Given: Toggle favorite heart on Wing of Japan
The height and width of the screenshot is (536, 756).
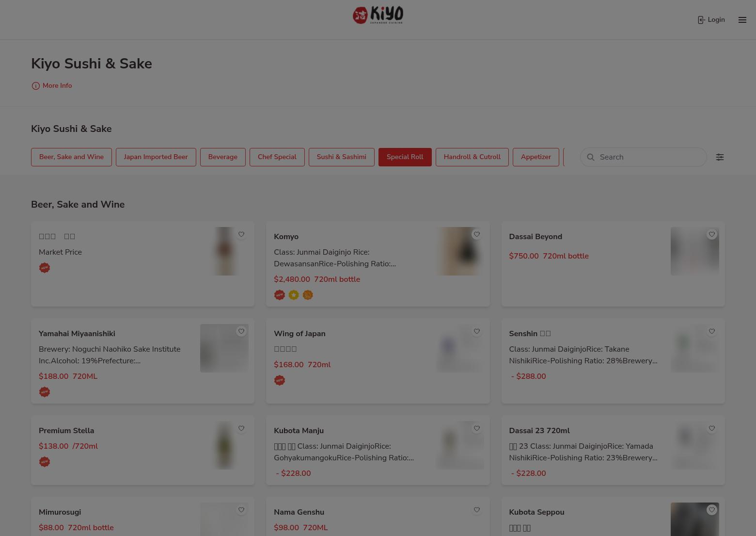Looking at the screenshot, I should point(476,331).
